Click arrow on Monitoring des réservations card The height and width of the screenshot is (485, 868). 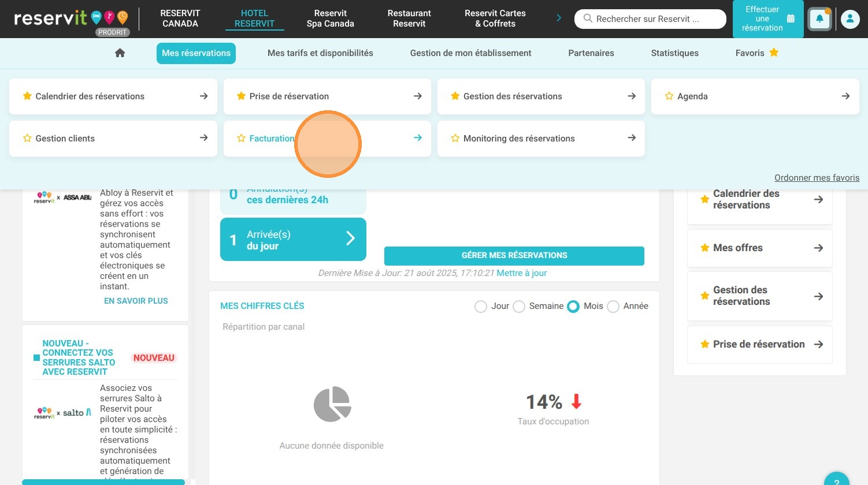pyautogui.click(x=631, y=137)
